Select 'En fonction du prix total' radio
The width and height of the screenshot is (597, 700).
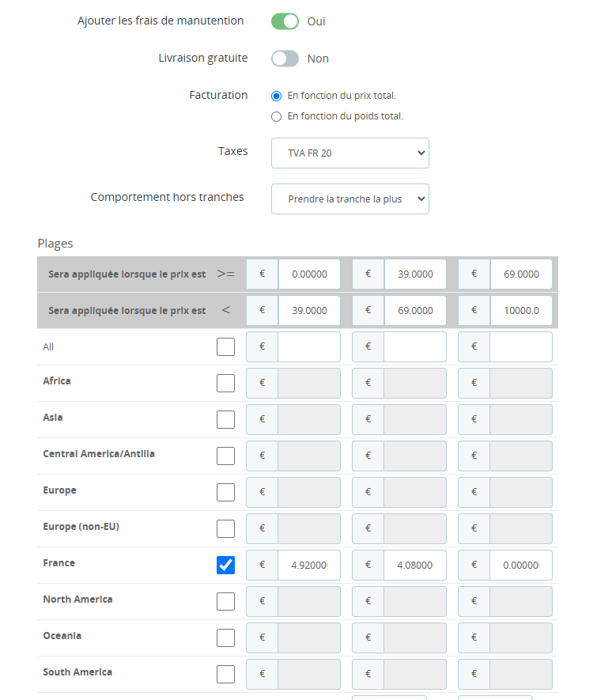pos(276,96)
